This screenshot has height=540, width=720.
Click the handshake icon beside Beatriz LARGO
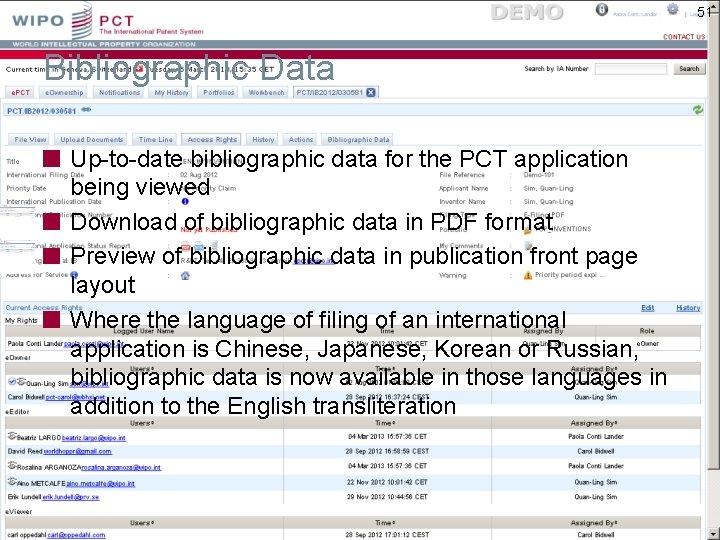[x=12, y=436]
